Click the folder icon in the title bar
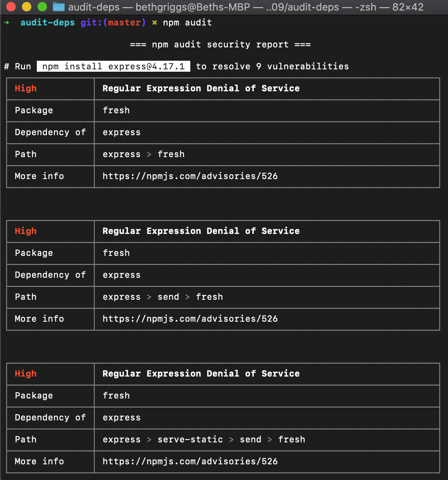 coord(58,7)
